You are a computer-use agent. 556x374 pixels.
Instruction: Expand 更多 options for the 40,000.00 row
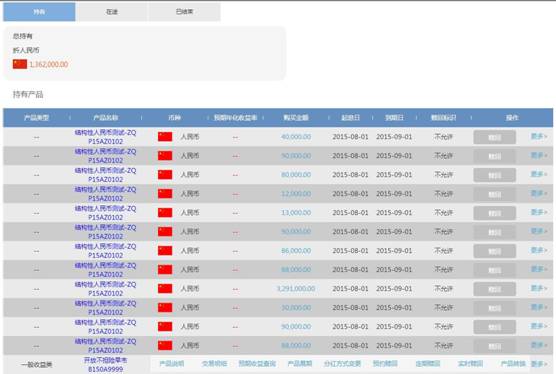point(539,136)
